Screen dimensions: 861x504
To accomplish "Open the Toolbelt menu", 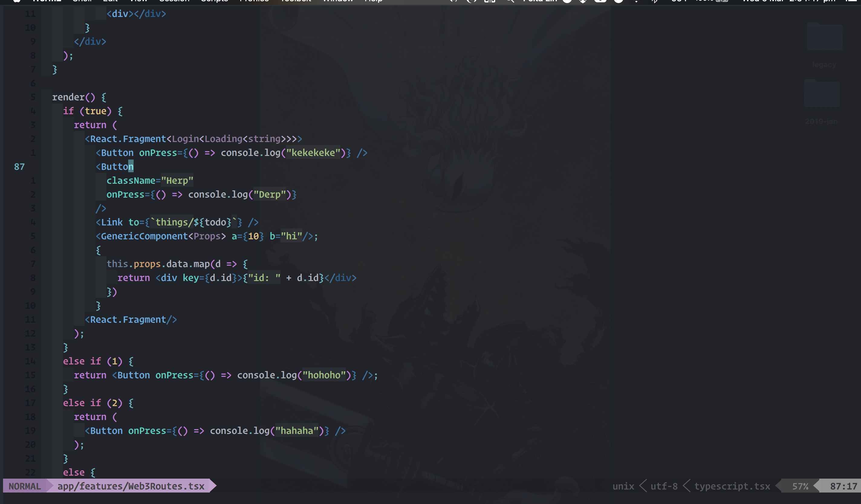I will [x=296, y=1].
